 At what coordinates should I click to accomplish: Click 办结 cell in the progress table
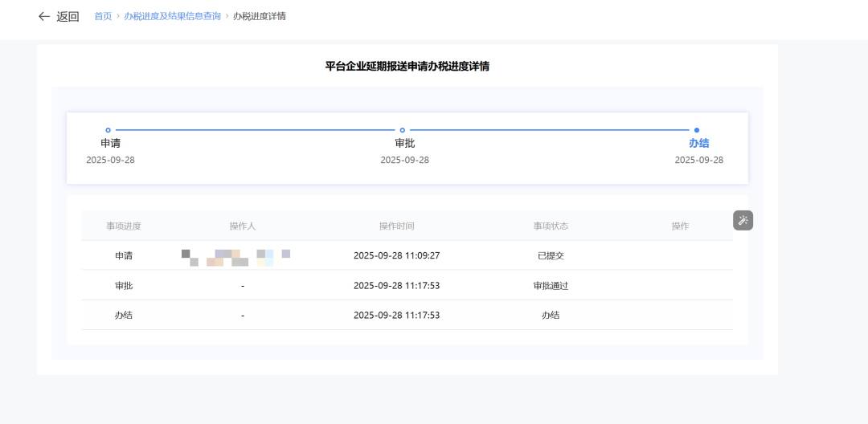coord(124,315)
